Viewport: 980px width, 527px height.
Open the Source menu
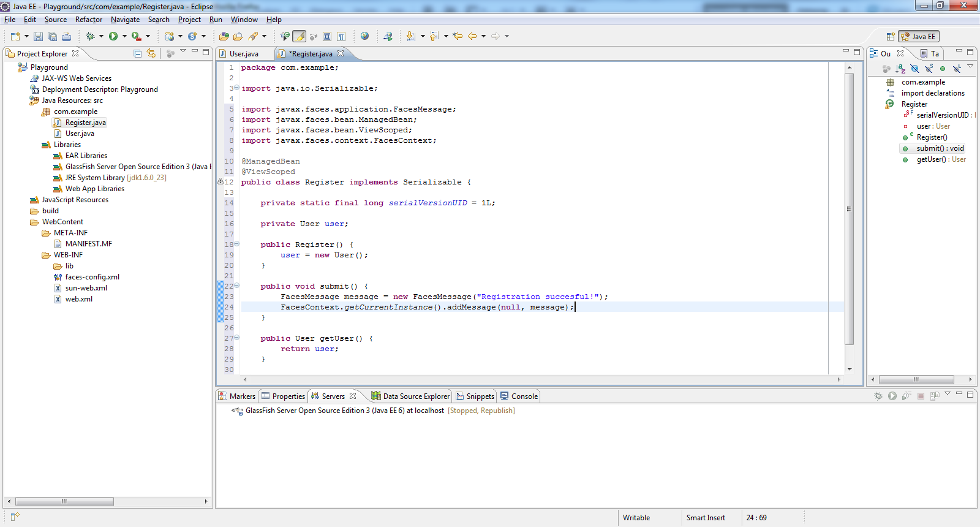(x=55, y=20)
